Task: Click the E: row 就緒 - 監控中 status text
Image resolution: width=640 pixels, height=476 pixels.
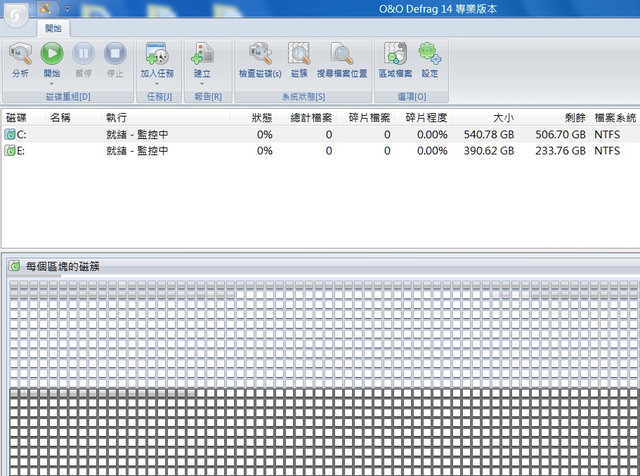Action: click(137, 151)
